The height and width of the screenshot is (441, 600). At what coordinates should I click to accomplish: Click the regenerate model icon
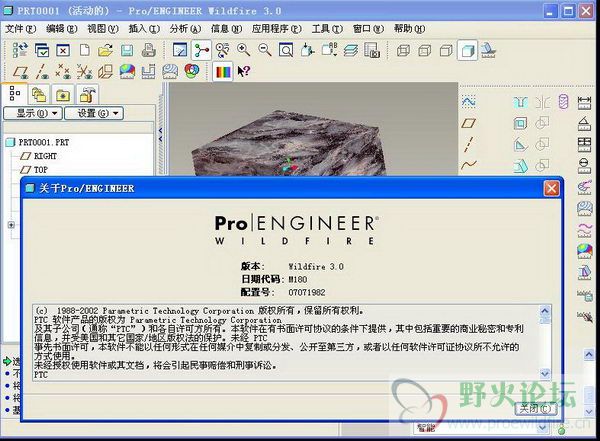pyautogui.click(x=20, y=50)
